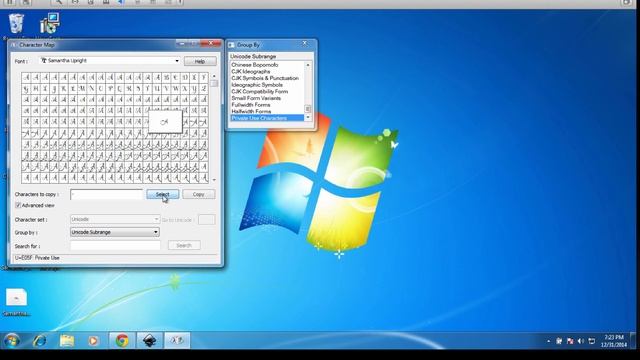The width and height of the screenshot is (640, 360).
Task: Click the volume speaker tray icon
Action: (581, 341)
